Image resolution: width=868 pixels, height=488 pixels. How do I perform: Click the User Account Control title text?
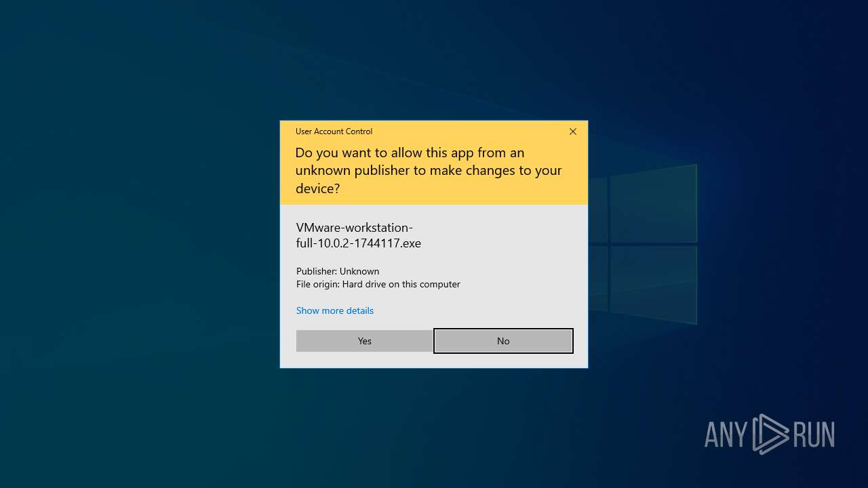[334, 131]
